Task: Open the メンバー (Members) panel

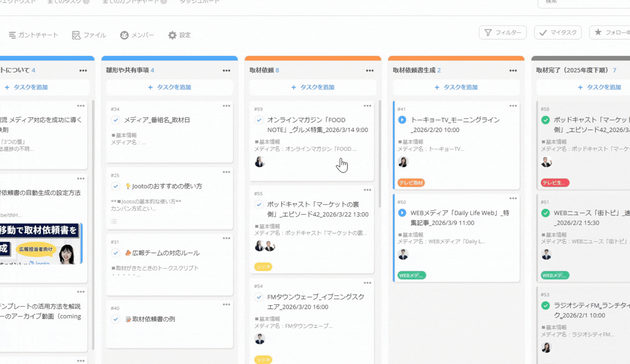Action: pos(137,35)
